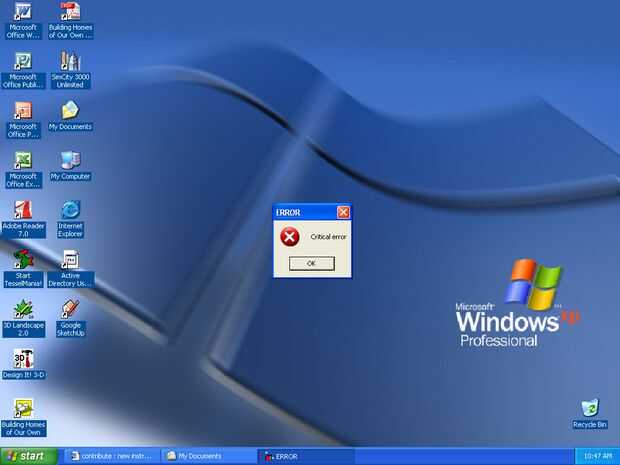Select the Recycle Bin icon

coord(590,414)
